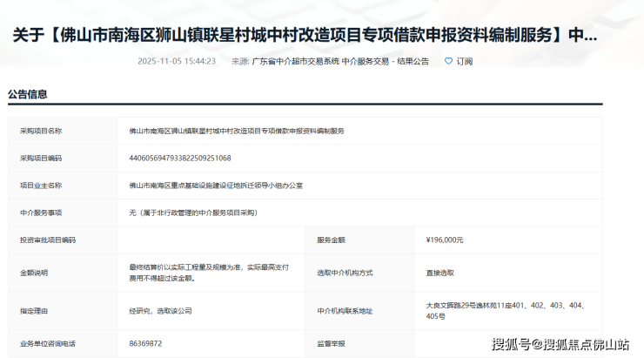Click the heart icon next to 订阅

(448, 62)
